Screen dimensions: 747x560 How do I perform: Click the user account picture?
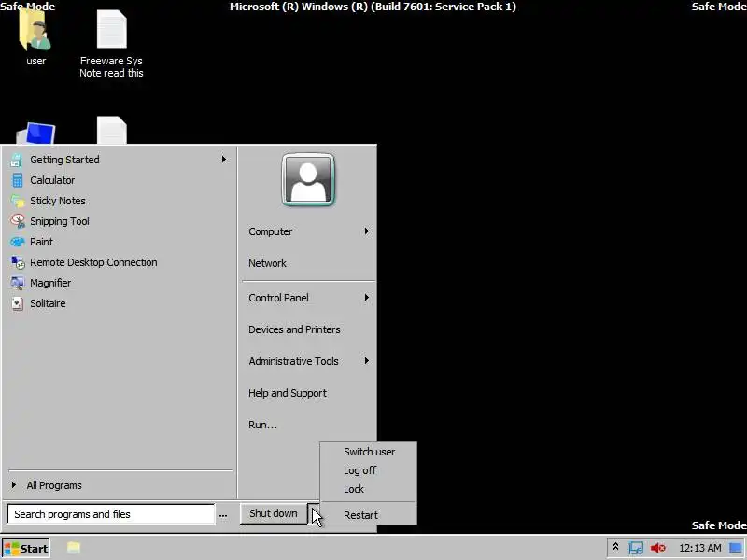pyautogui.click(x=308, y=179)
